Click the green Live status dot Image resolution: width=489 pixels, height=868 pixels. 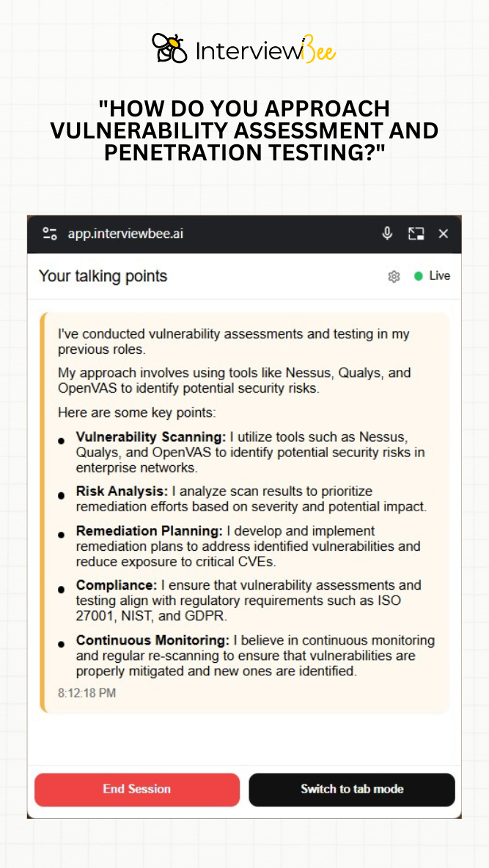(x=419, y=276)
